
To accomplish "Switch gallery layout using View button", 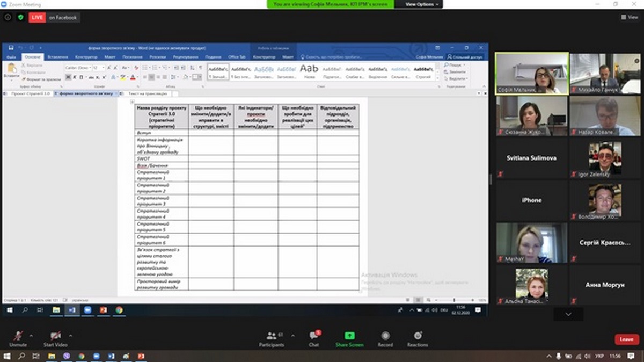I will pos(629,17).
